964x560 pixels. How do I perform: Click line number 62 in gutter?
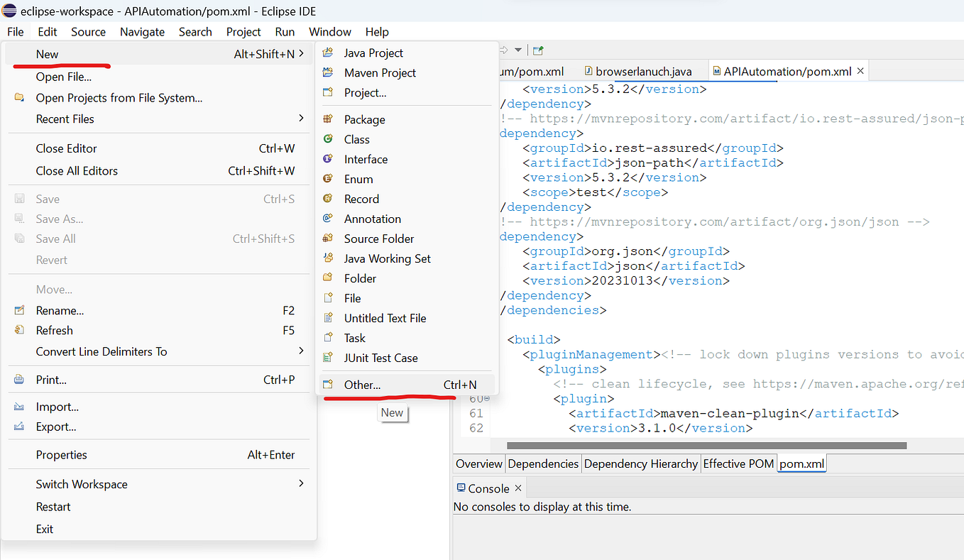pos(476,428)
